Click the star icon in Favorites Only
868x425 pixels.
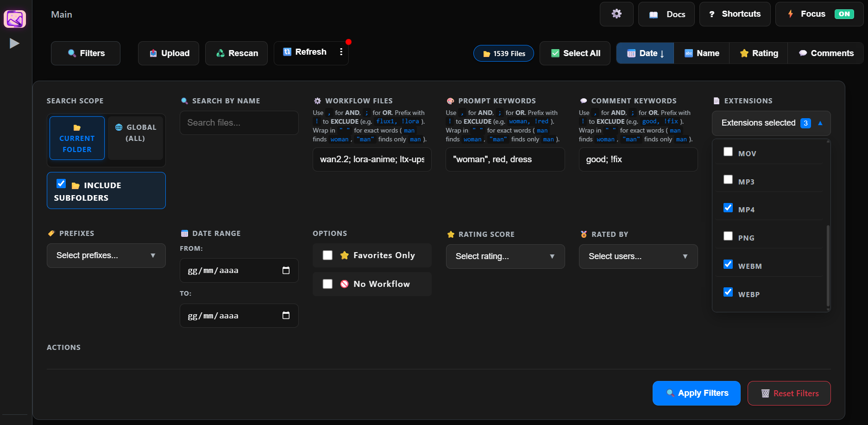click(x=344, y=255)
